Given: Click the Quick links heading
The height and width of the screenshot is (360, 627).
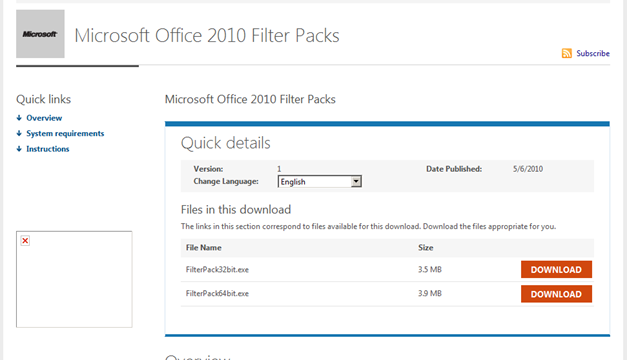Looking at the screenshot, I should (x=44, y=99).
